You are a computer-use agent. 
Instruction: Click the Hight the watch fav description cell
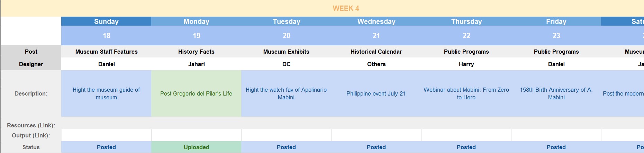[x=286, y=93]
